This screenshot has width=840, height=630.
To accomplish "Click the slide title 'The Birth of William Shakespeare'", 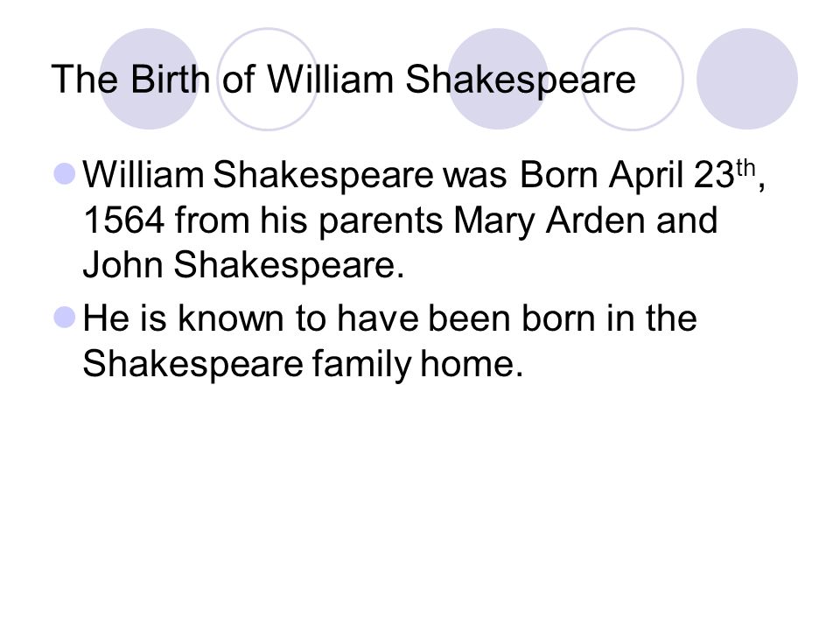I will tap(343, 80).
